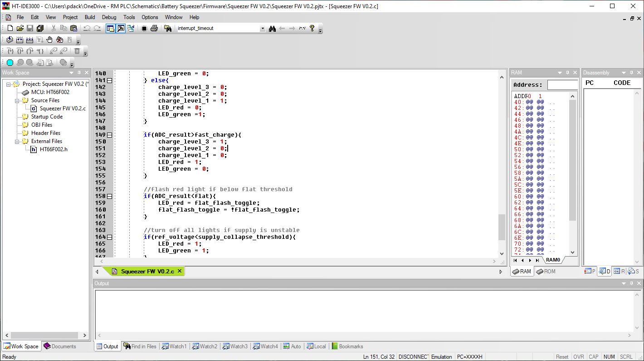Viewport: 644px width, 361px height.
Task: Click the Reset button in status bar
Action: click(x=562, y=356)
